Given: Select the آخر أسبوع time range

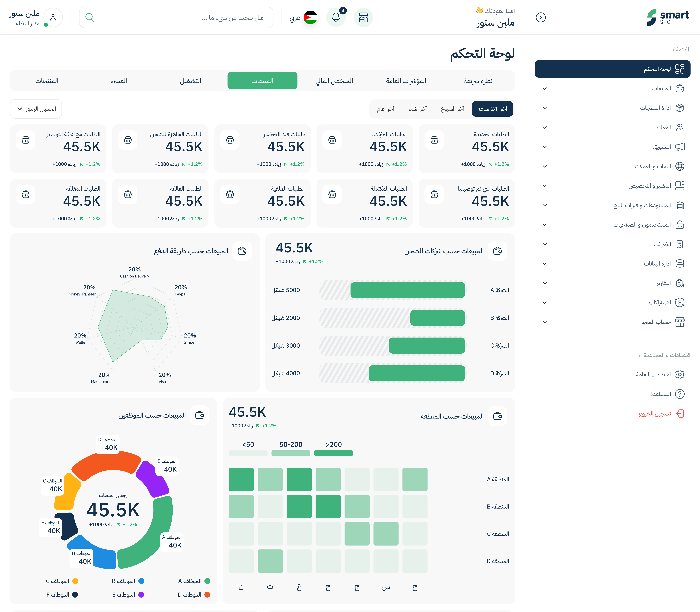Looking at the screenshot, I should 452,109.
